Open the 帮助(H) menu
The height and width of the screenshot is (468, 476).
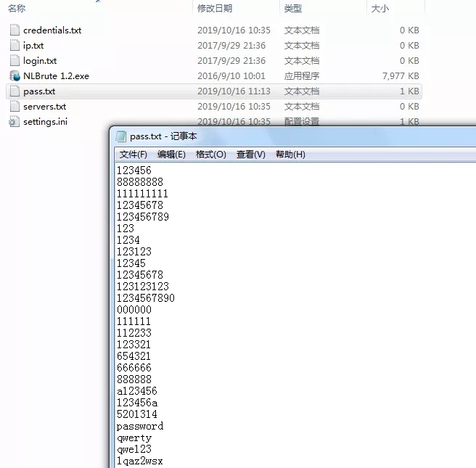[x=290, y=155]
